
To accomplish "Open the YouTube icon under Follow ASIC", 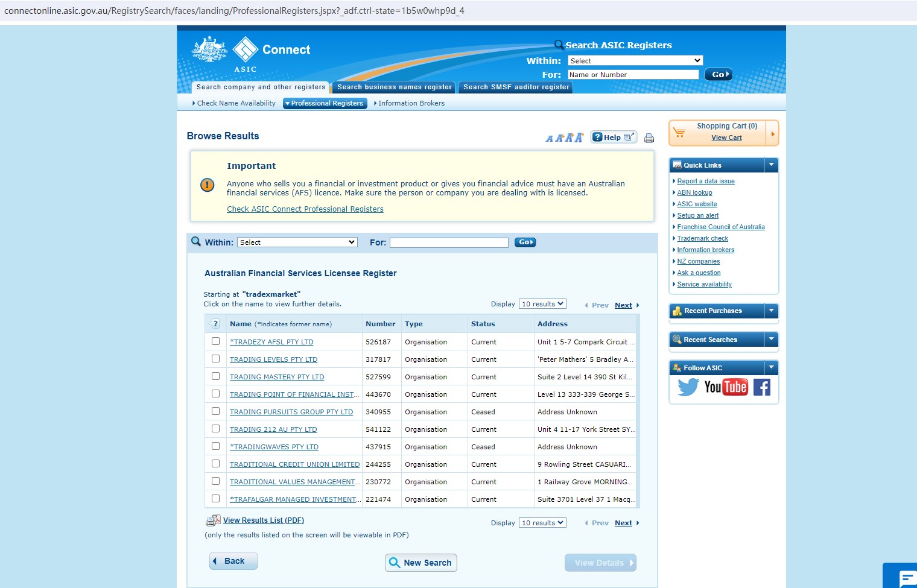I will (x=726, y=387).
